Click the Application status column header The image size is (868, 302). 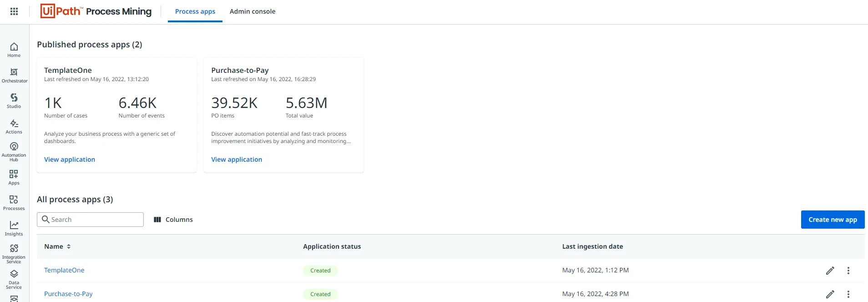coord(332,246)
